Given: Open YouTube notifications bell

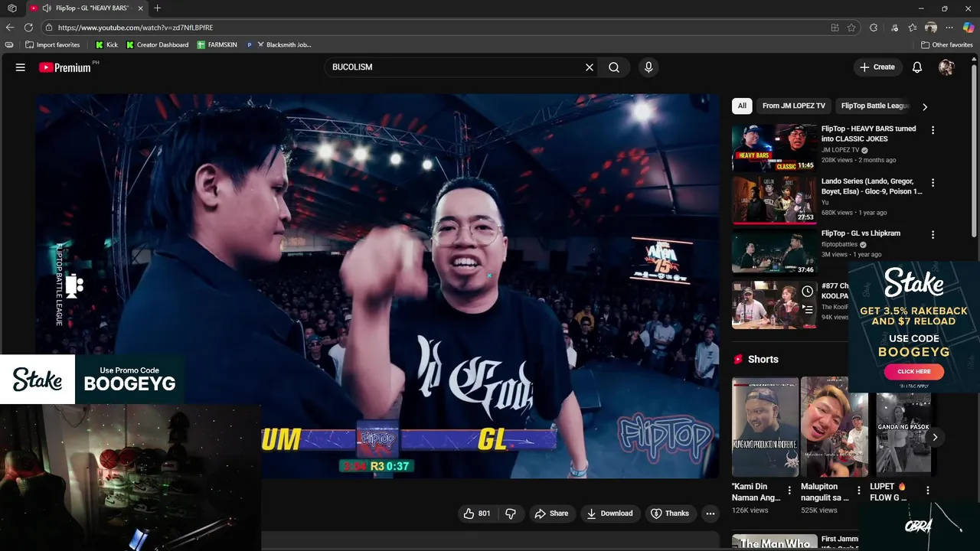Looking at the screenshot, I should (917, 67).
